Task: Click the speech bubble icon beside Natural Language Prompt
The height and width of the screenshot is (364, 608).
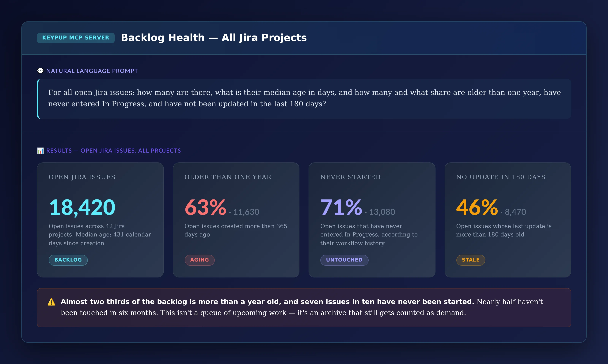Action: pyautogui.click(x=40, y=71)
